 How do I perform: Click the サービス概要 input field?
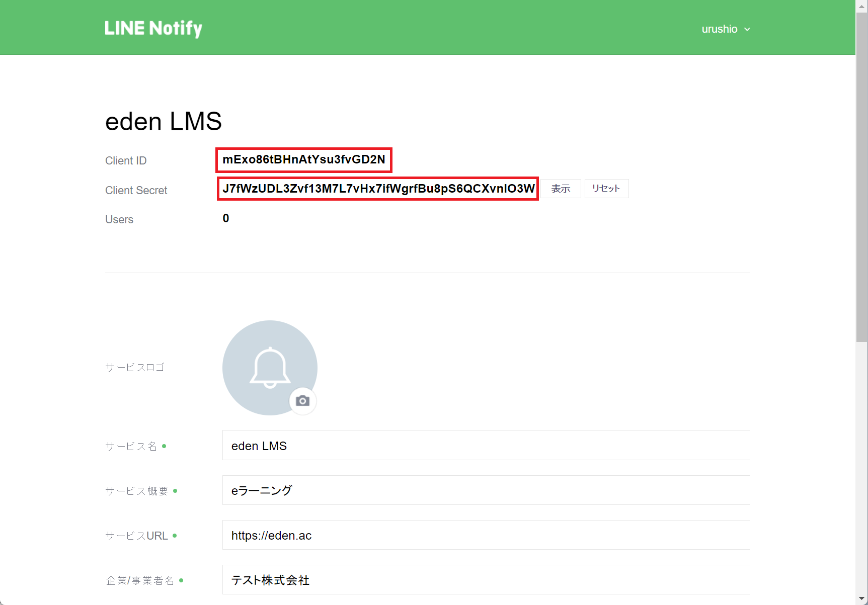pos(486,490)
